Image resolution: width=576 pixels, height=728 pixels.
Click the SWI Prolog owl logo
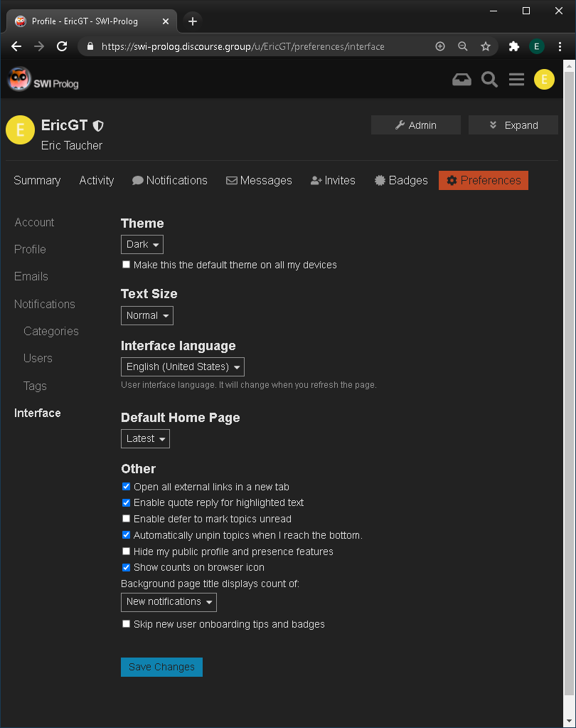pyautogui.click(x=43, y=80)
